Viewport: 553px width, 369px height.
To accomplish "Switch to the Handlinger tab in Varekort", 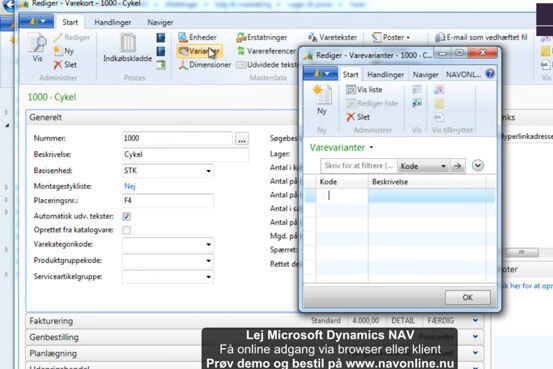I will tap(113, 22).
